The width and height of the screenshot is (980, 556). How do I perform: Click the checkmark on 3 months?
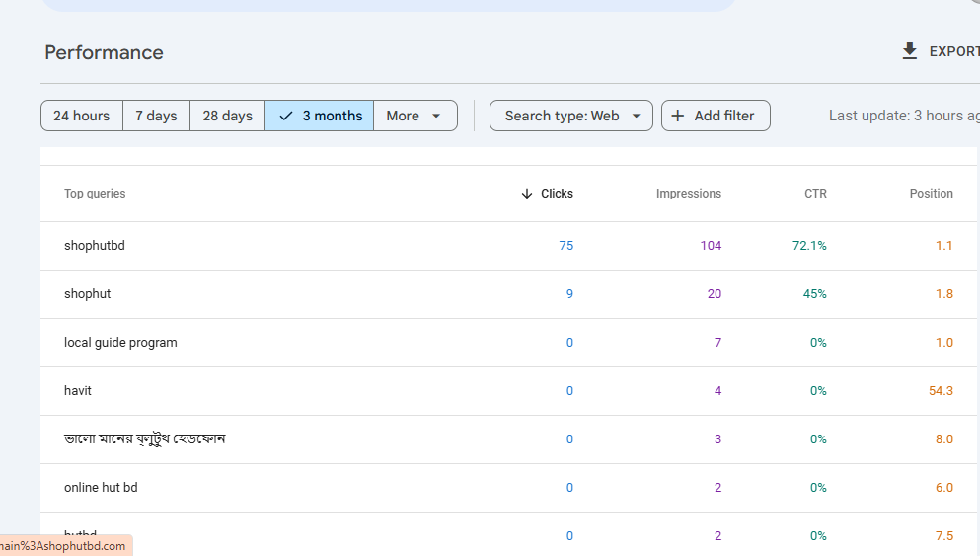pyautogui.click(x=286, y=116)
